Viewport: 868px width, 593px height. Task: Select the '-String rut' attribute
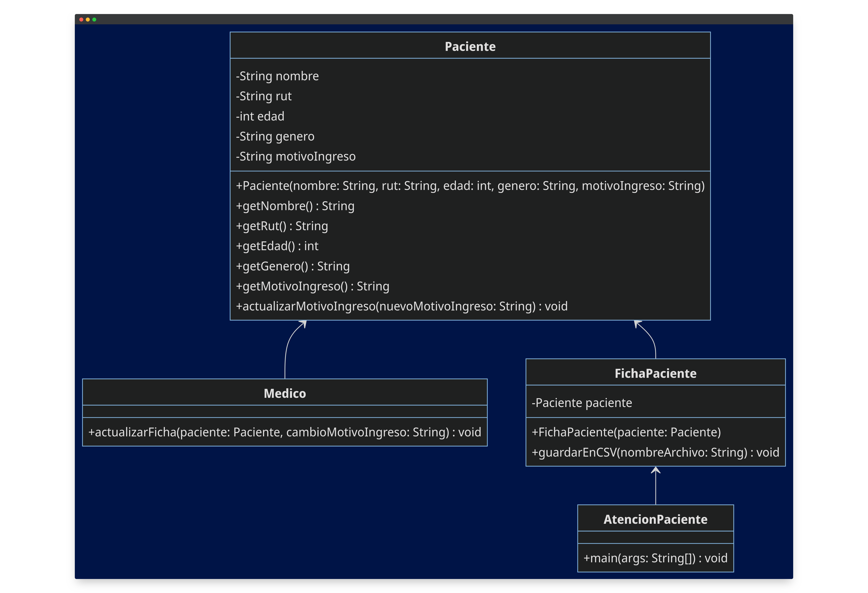point(264,96)
